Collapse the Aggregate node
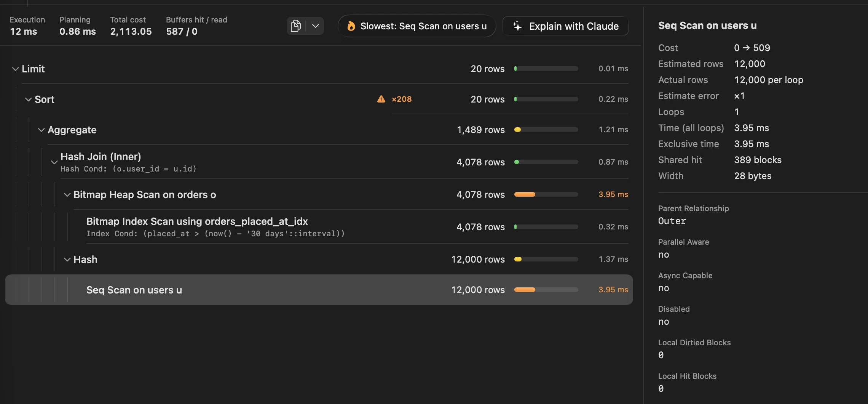868x404 pixels. 41,130
